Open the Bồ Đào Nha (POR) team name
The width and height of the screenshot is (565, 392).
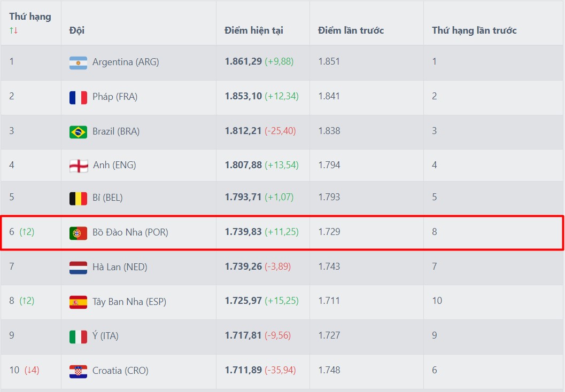(x=130, y=232)
